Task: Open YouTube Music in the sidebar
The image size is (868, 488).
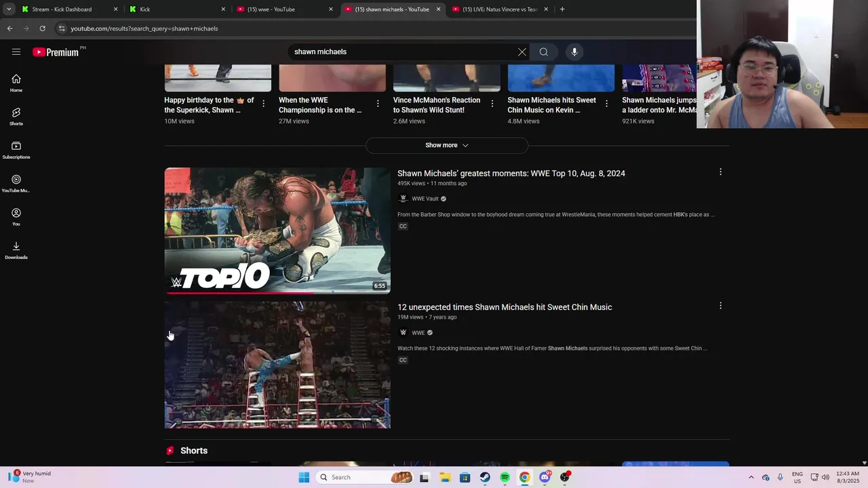Action: pos(16,184)
